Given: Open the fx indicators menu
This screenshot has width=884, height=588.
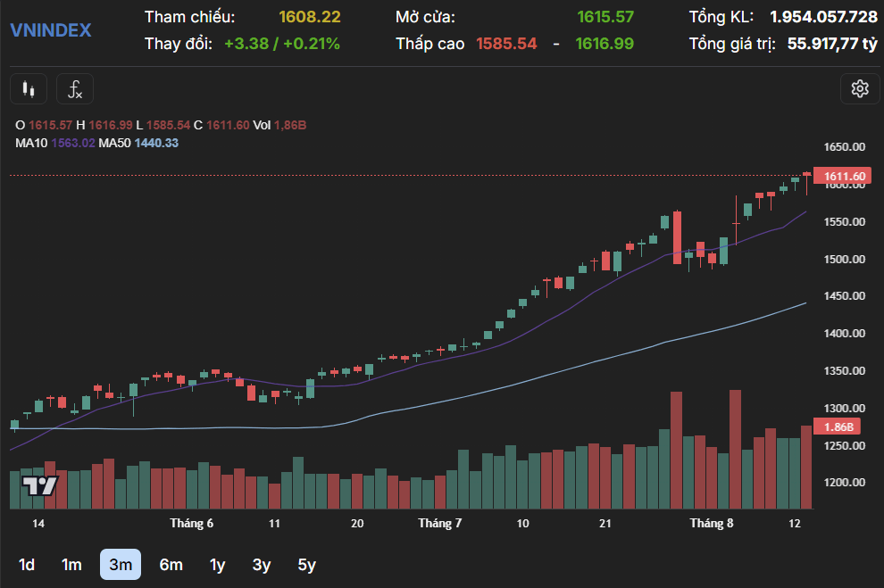Looking at the screenshot, I should click(x=75, y=89).
